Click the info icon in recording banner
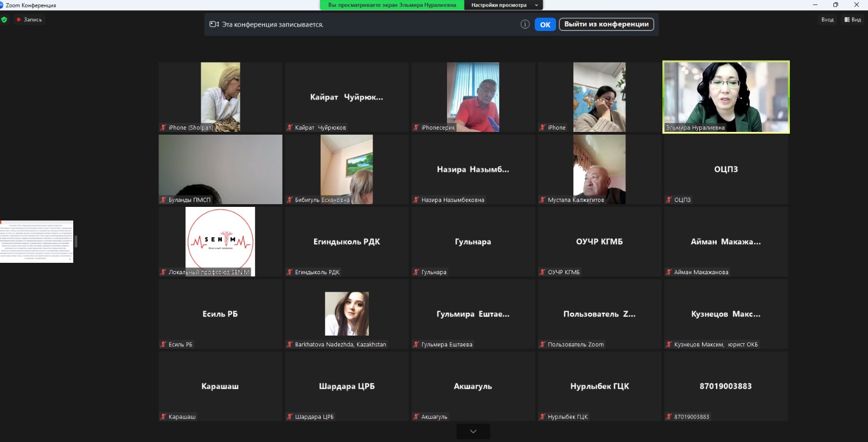The image size is (868, 442). 525,24
